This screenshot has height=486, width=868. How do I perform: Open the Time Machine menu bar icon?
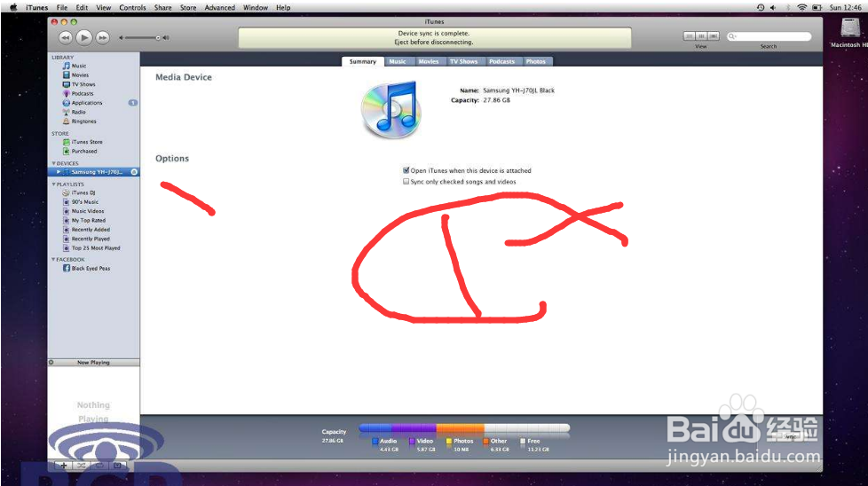(761, 7)
